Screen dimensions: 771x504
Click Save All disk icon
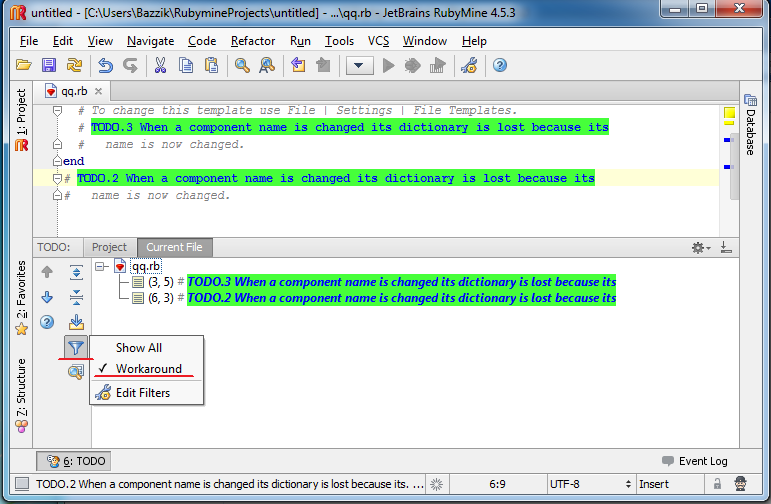[x=49, y=65]
